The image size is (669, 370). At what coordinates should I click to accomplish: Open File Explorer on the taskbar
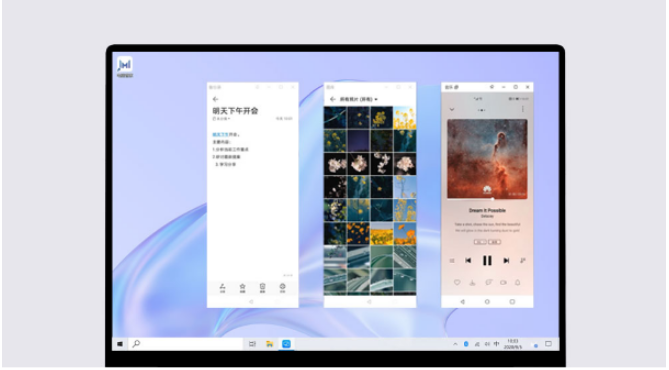pos(269,344)
